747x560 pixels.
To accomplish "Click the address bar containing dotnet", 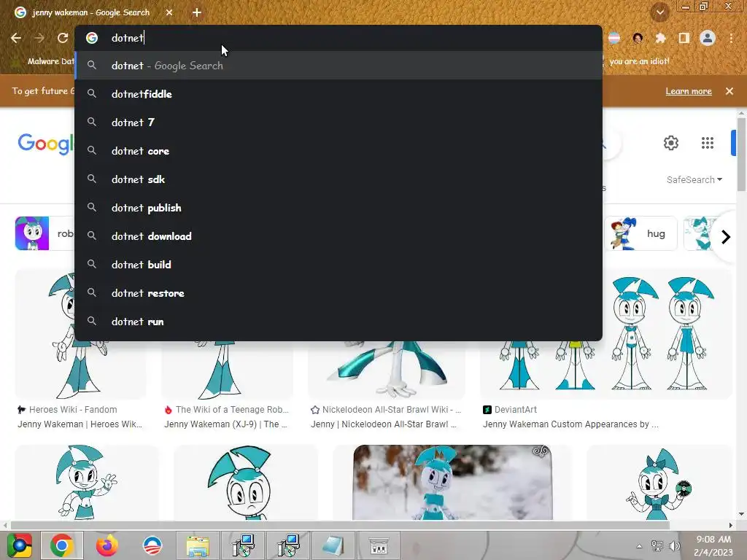I will click(x=338, y=38).
